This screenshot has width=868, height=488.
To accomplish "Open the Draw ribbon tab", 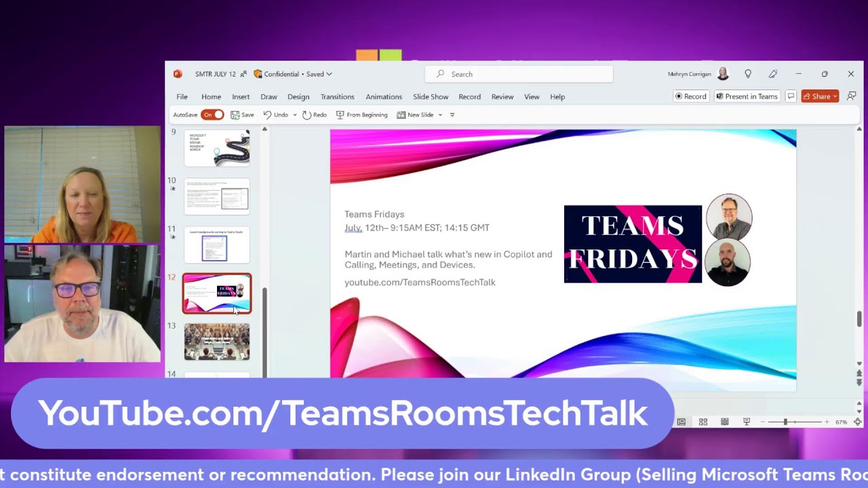I will click(269, 97).
